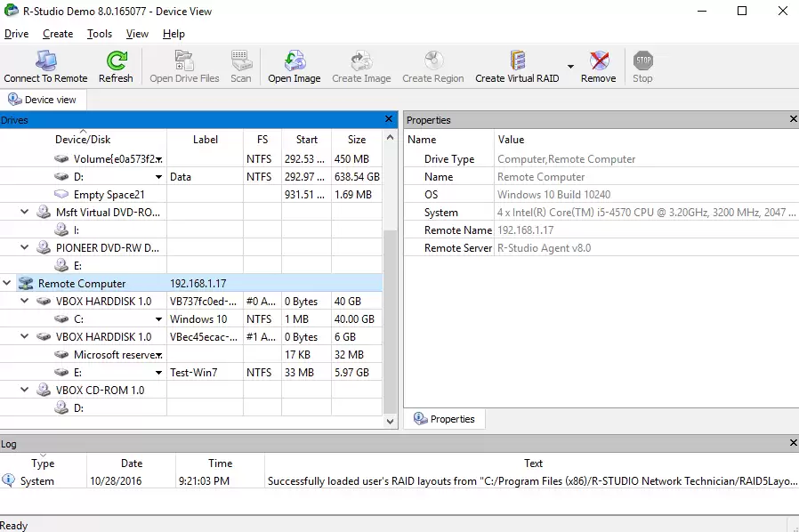Select the Properties tab at bottom
This screenshot has height=532, width=799.
[x=445, y=419]
